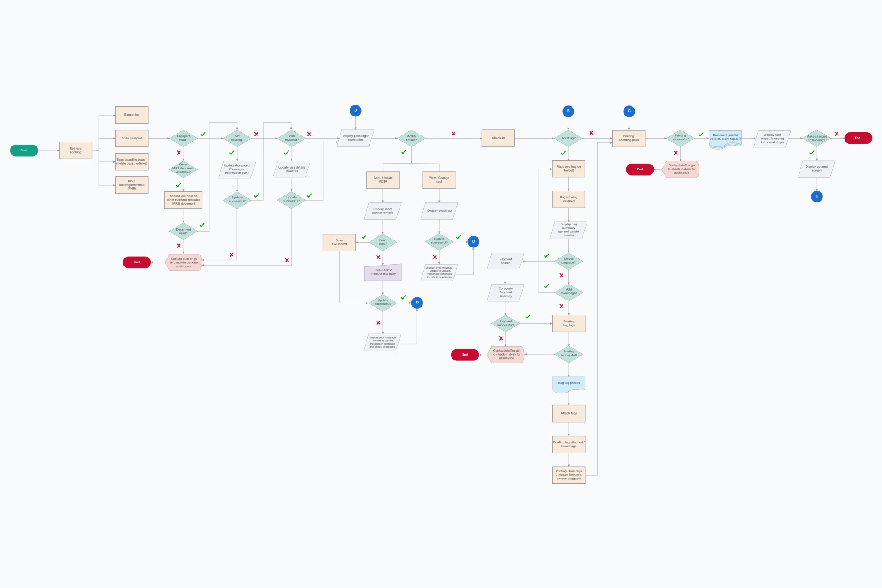Click the Display seat map parallelogram

439,211
